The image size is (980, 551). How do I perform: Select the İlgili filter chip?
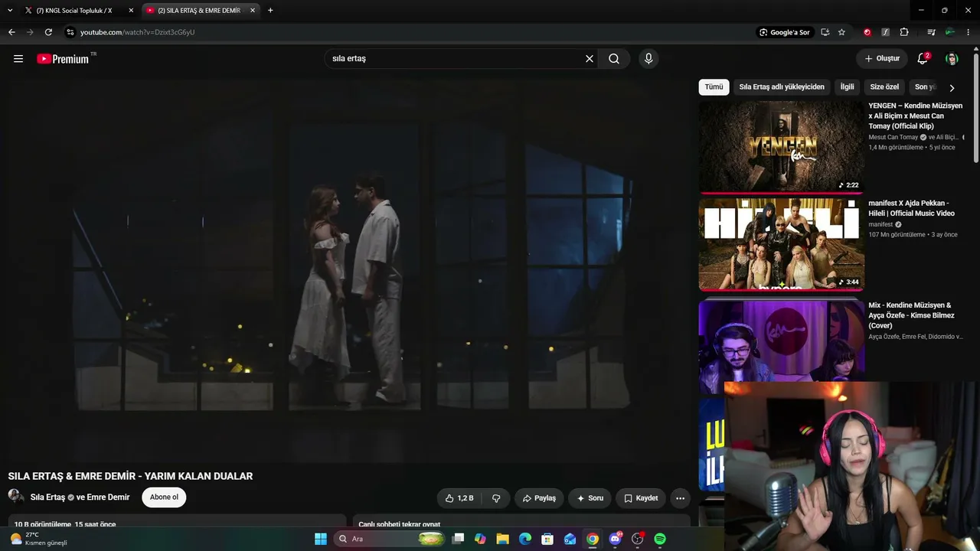point(847,87)
